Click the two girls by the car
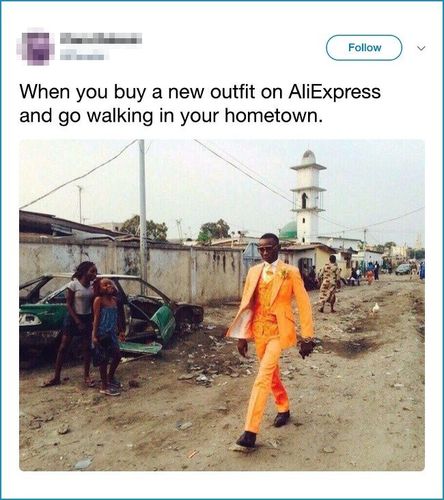 pyautogui.click(x=87, y=327)
